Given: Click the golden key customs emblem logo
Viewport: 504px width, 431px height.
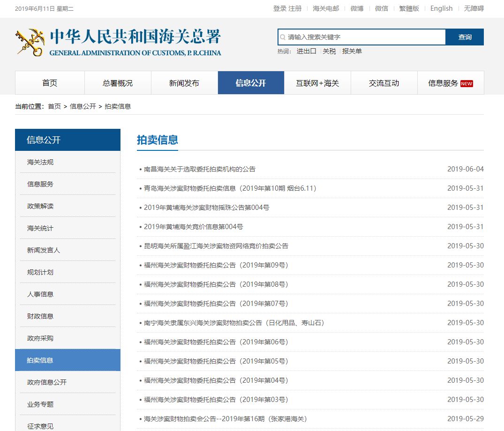Looking at the screenshot, I should (29, 41).
